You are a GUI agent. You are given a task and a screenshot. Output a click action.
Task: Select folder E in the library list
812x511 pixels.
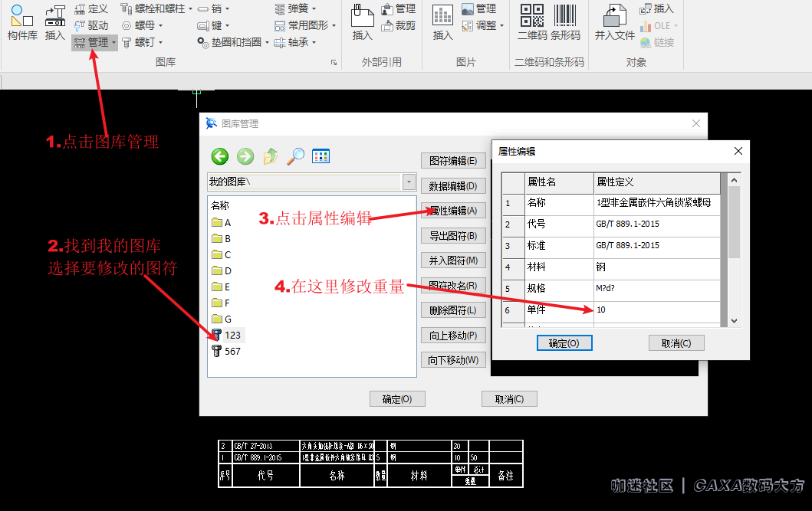(x=221, y=287)
